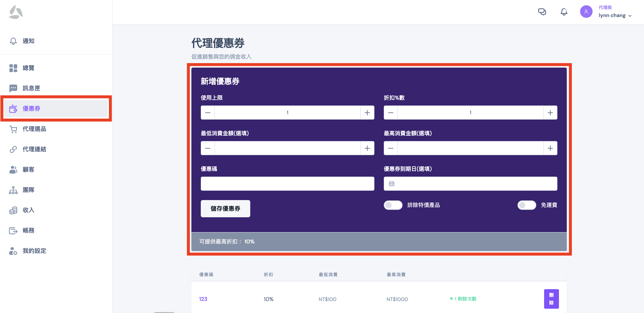
Task: Open the 優惠券到期日 date picker field
Action: (475, 184)
